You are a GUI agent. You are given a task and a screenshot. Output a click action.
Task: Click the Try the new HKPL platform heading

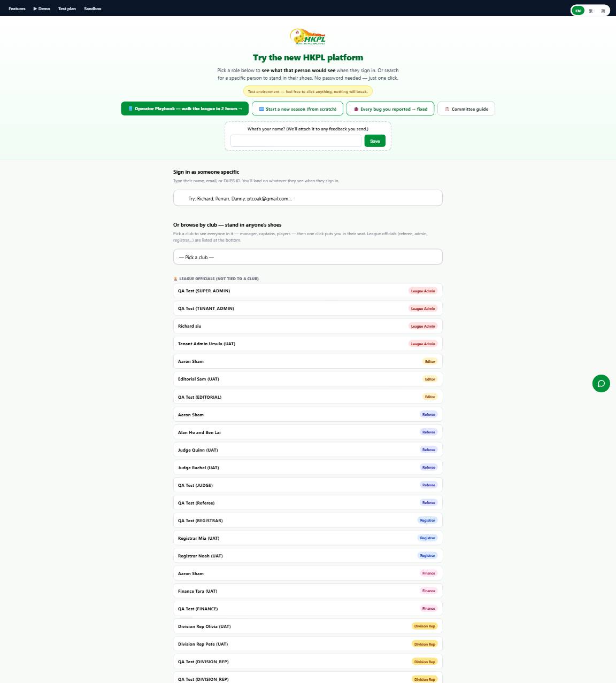[x=308, y=58]
